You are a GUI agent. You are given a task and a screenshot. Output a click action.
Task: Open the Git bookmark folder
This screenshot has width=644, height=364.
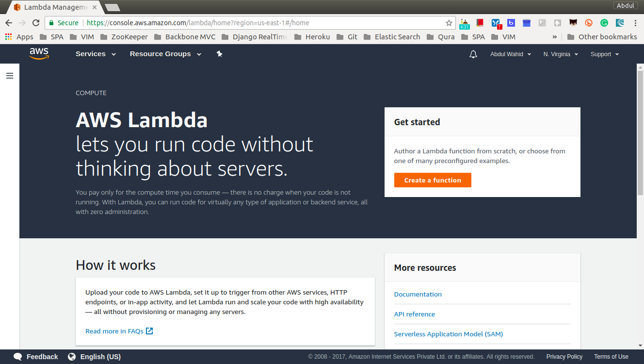click(x=347, y=37)
